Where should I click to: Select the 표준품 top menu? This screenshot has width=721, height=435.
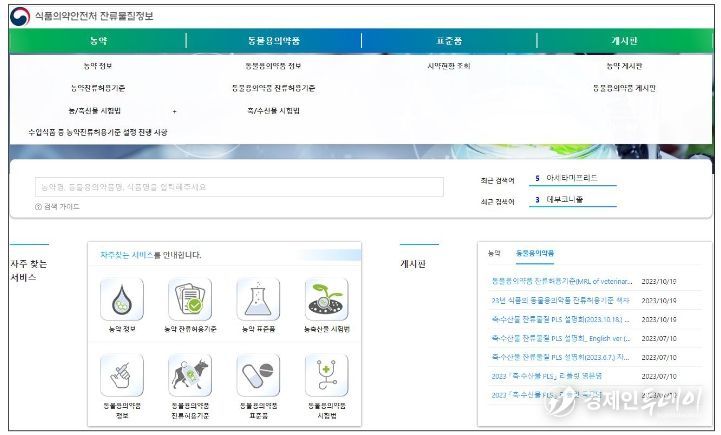click(x=449, y=40)
